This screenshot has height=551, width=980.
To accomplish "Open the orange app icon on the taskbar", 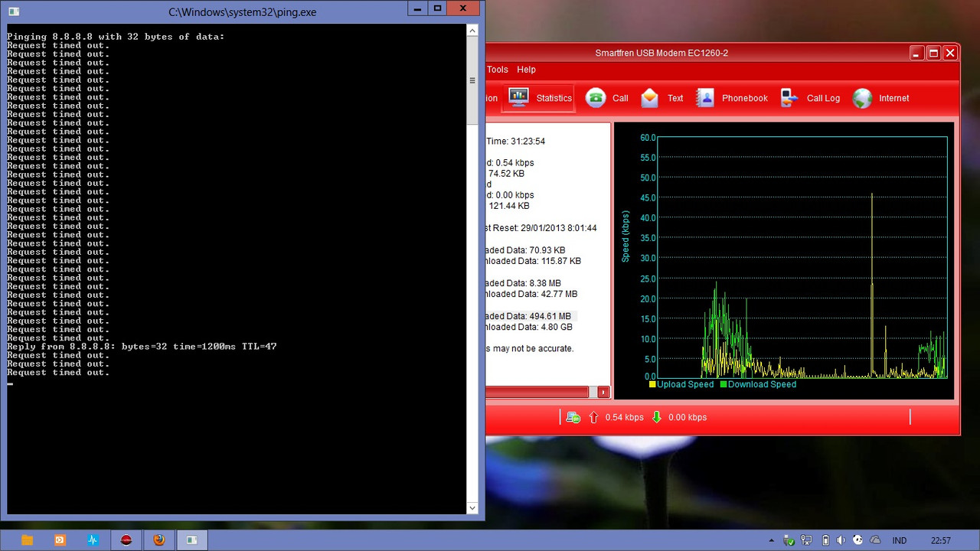I will click(x=60, y=540).
